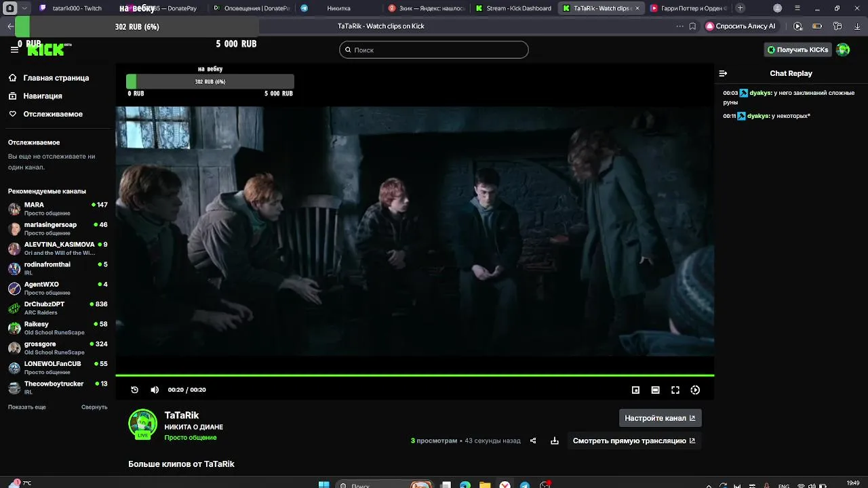Click the taskbar clock showing 19:49
The width and height of the screenshot is (868, 488).
point(853,483)
